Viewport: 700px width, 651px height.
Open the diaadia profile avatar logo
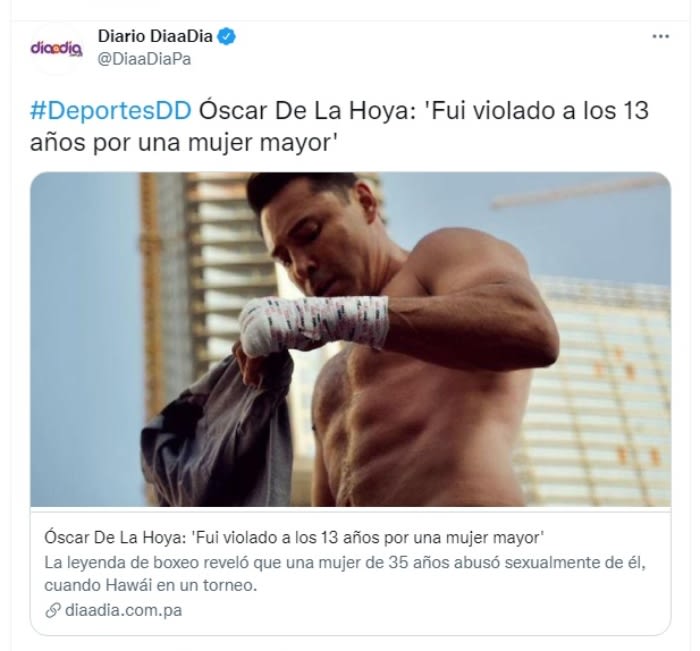pyautogui.click(x=56, y=47)
